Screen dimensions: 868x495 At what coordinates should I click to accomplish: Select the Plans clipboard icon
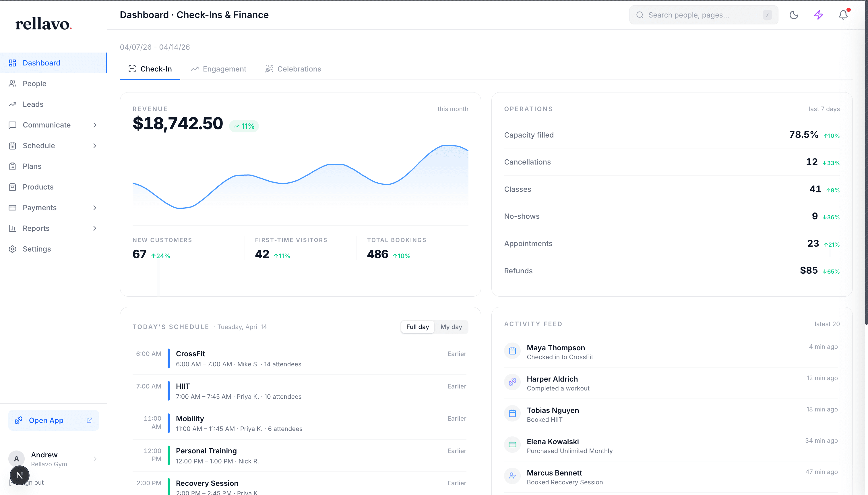(13, 166)
